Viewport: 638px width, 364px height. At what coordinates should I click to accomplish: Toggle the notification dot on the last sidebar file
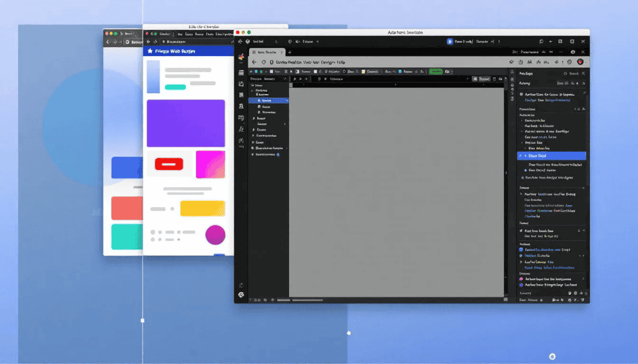coord(277,155)
